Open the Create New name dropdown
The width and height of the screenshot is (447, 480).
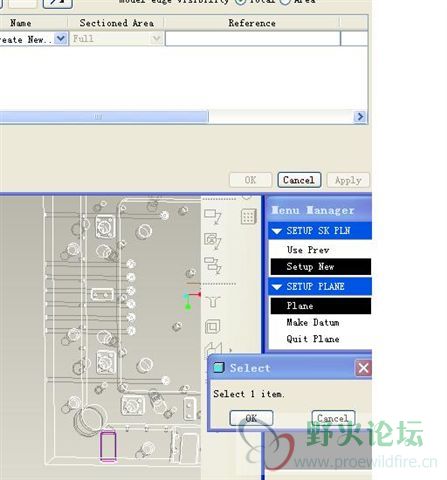click(x=61, y=39)
